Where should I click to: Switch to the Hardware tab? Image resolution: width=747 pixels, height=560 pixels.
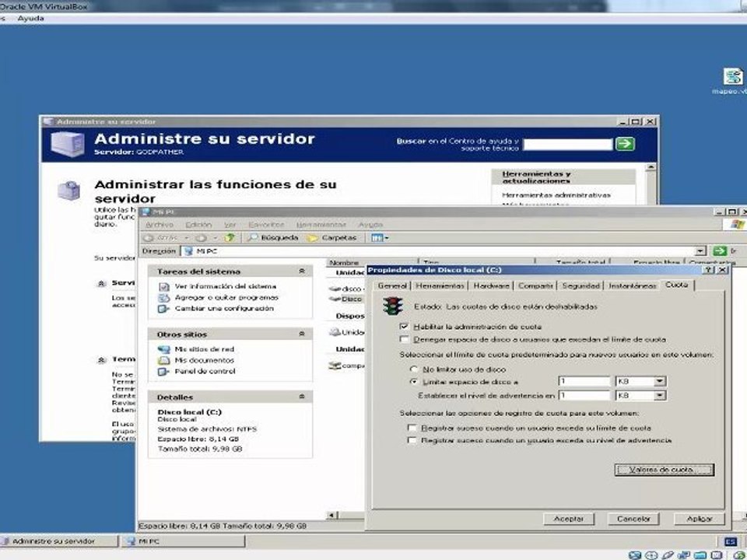[x=491, y=285]
